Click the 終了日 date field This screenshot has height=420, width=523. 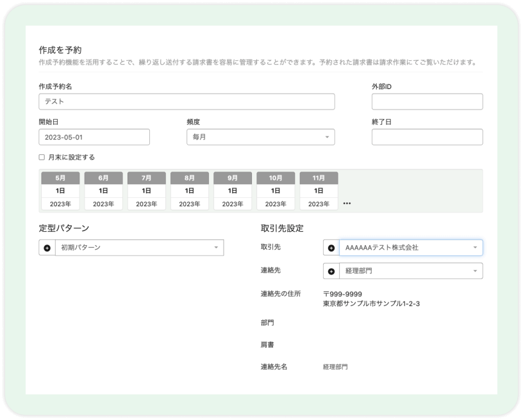tap(427, 137)
